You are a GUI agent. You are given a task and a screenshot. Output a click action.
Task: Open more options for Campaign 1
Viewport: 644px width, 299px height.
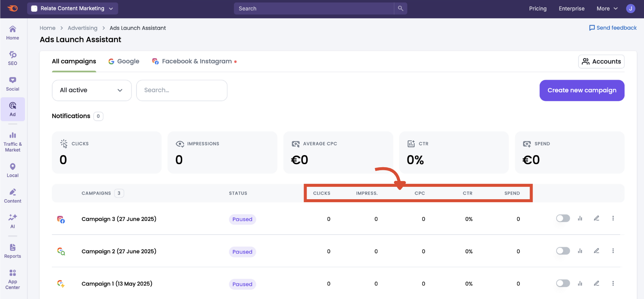coord(613,283)
